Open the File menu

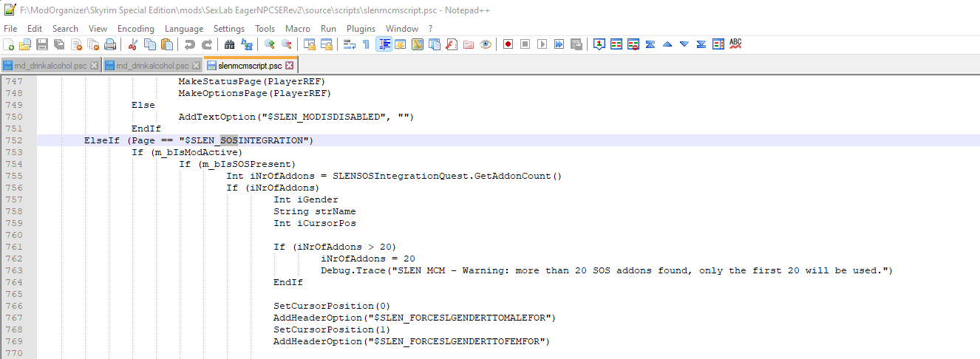point(10,28)
